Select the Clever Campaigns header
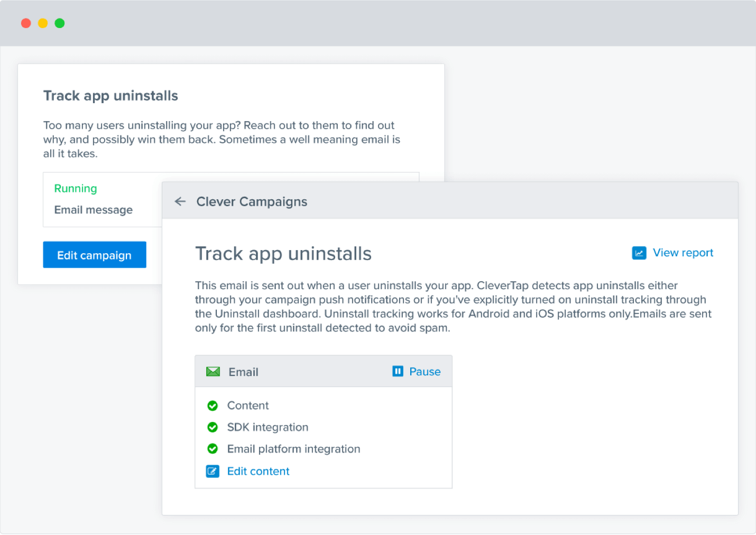 (252, 201)
